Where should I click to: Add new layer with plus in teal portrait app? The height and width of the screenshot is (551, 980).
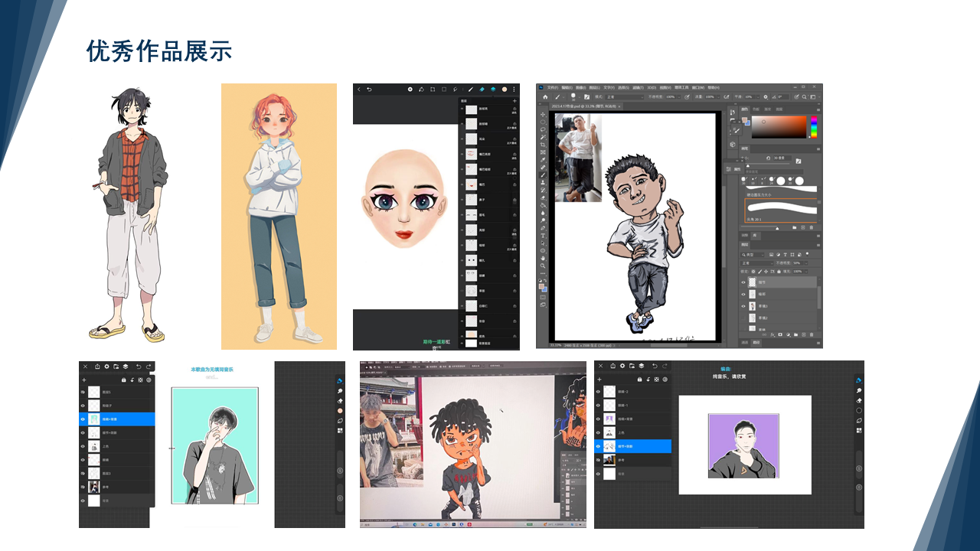coord(83,380)
